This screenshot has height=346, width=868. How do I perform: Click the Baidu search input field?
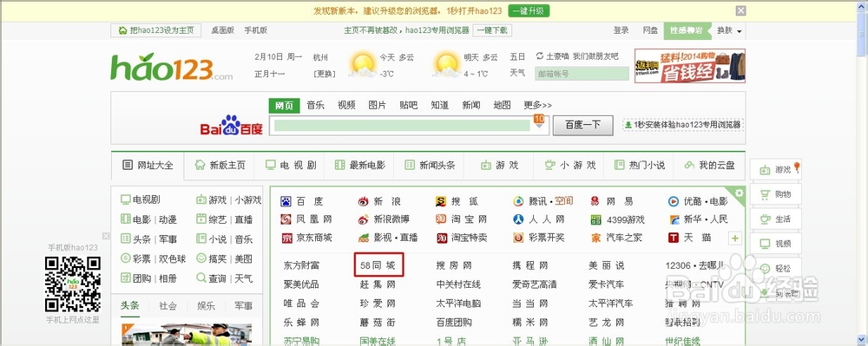pyautogui.click(x=403, y=126)
